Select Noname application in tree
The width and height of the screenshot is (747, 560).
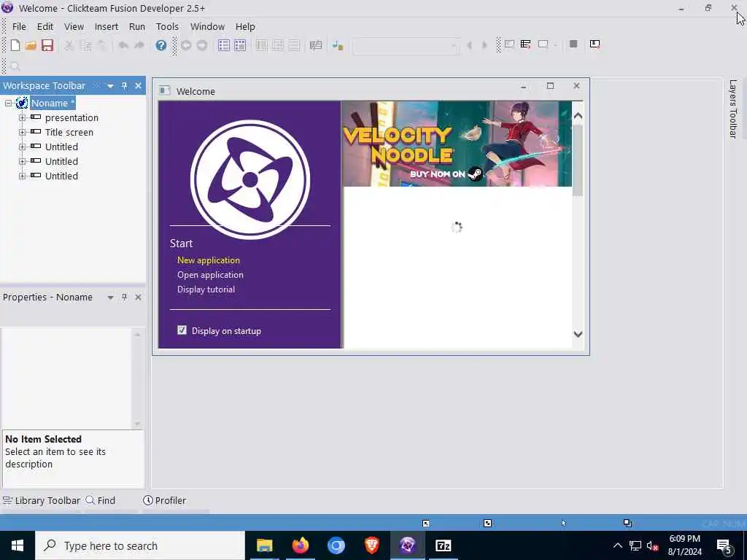[53, 103]
